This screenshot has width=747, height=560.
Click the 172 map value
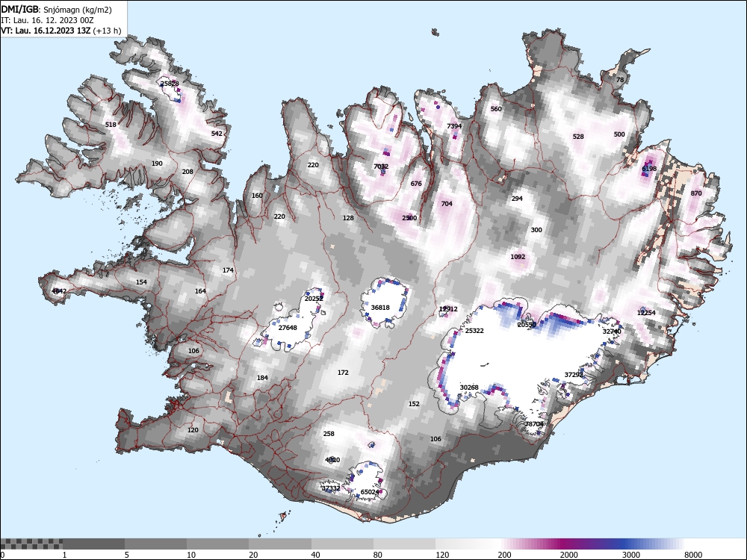pyautogui.click(x=343, y=373)
